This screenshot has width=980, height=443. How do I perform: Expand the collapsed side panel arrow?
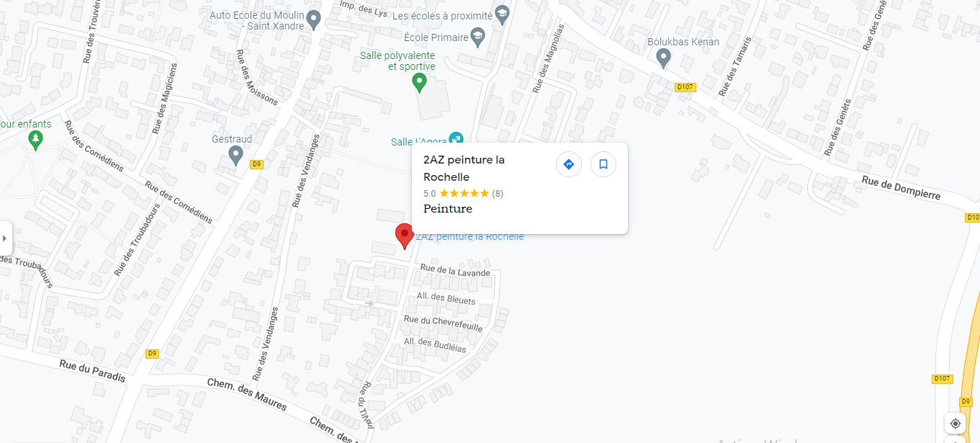click(x=5, y=238)
